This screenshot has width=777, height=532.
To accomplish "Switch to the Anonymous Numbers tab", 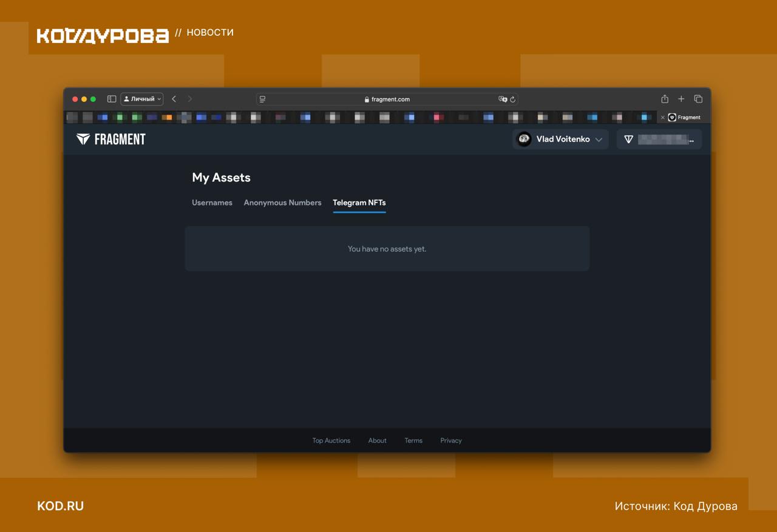I will click(x=282, y=203).
